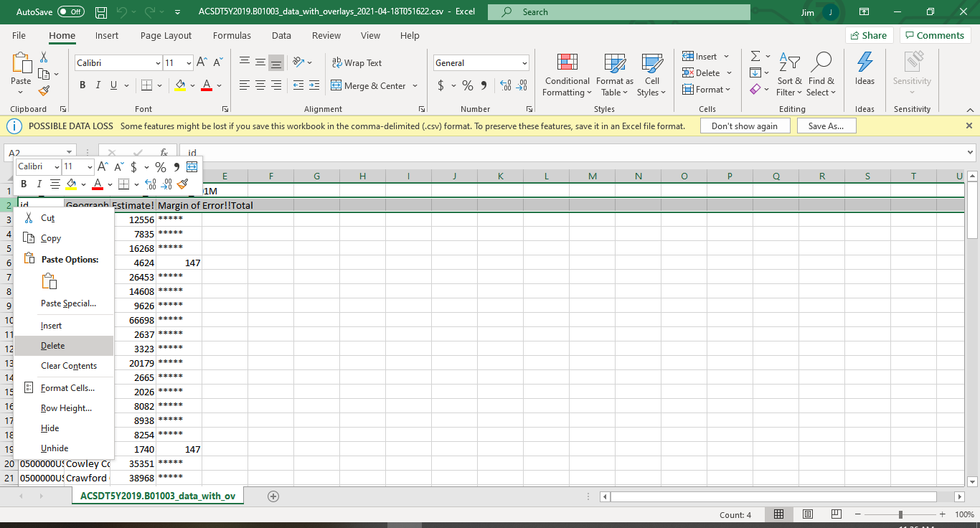Open the ribbon font size dropdown

(x=189, y=63)
